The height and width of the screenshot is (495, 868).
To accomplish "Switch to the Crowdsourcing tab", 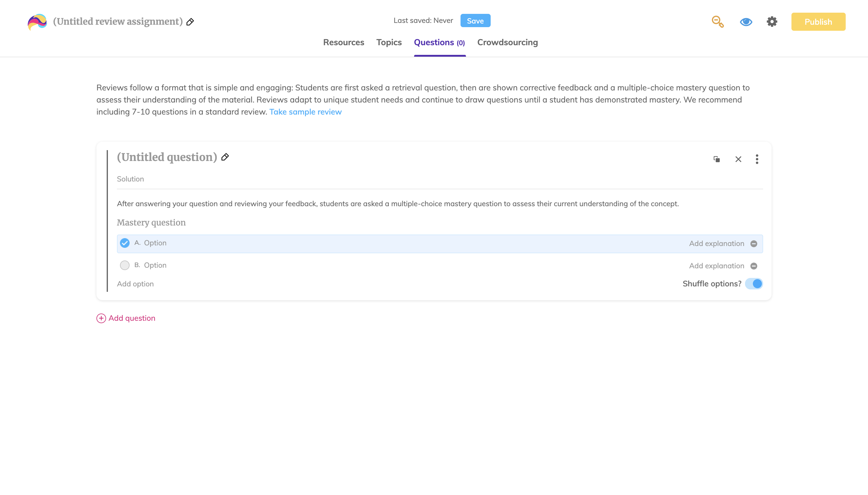I will [507, 43].
